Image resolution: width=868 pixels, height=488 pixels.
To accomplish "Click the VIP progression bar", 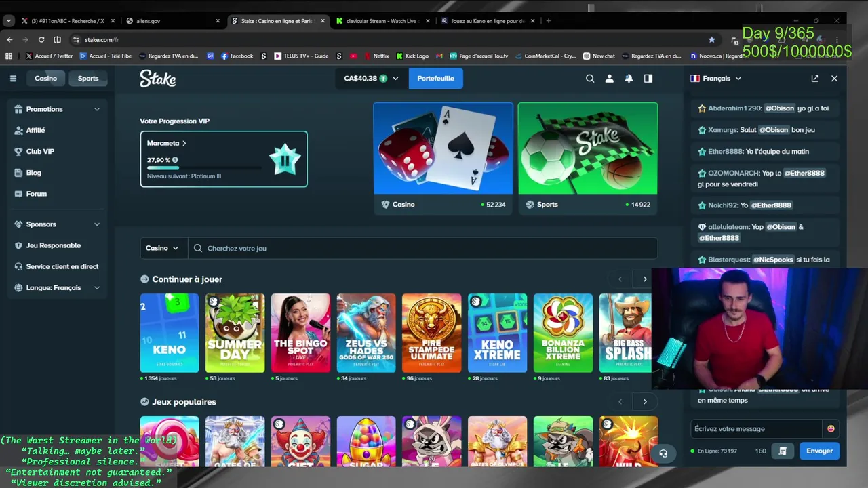I will (204, 167).
